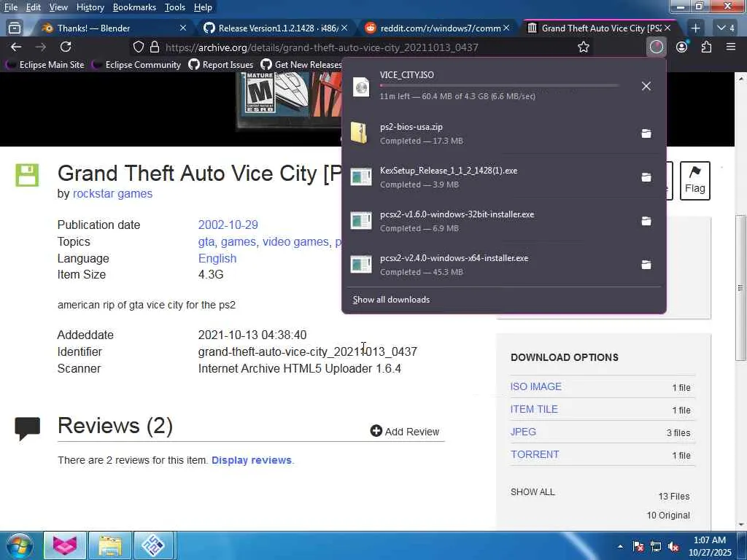Show hidden system tray icons arrow

pyautogui.click(x=620, y=546)
